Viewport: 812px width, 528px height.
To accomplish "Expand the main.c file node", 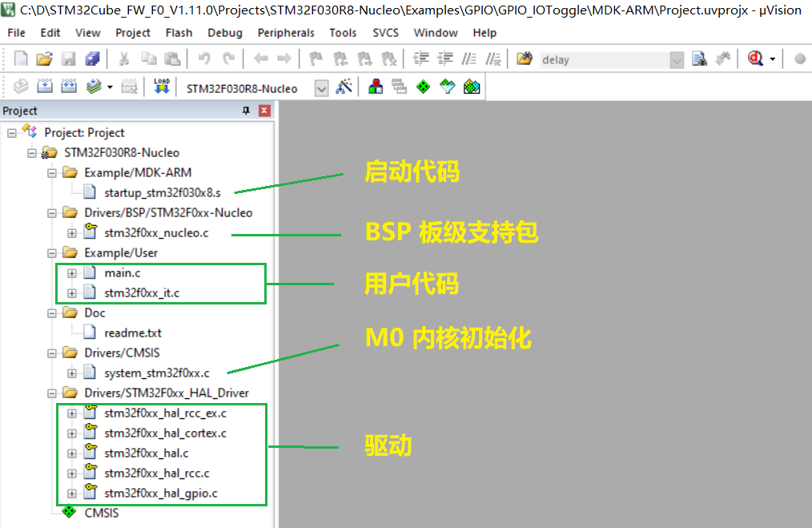I will [x=72, y=273].
